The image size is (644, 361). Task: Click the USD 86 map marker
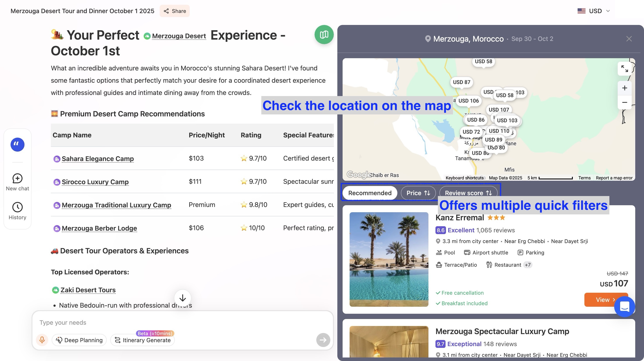(476, 120)
